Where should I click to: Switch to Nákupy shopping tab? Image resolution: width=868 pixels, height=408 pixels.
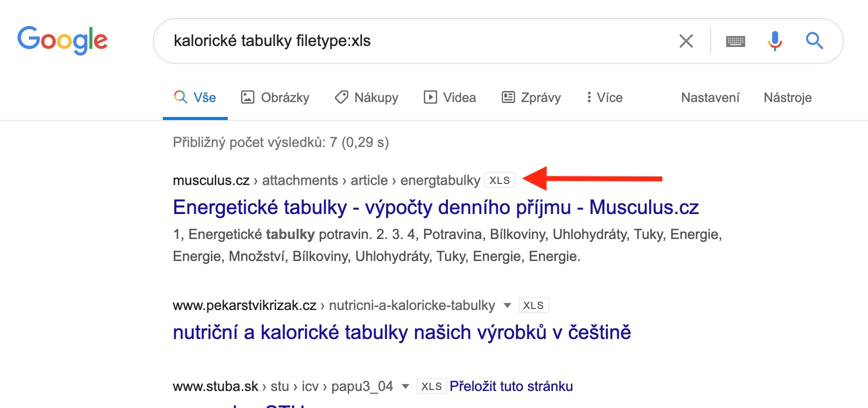[367, 97]
